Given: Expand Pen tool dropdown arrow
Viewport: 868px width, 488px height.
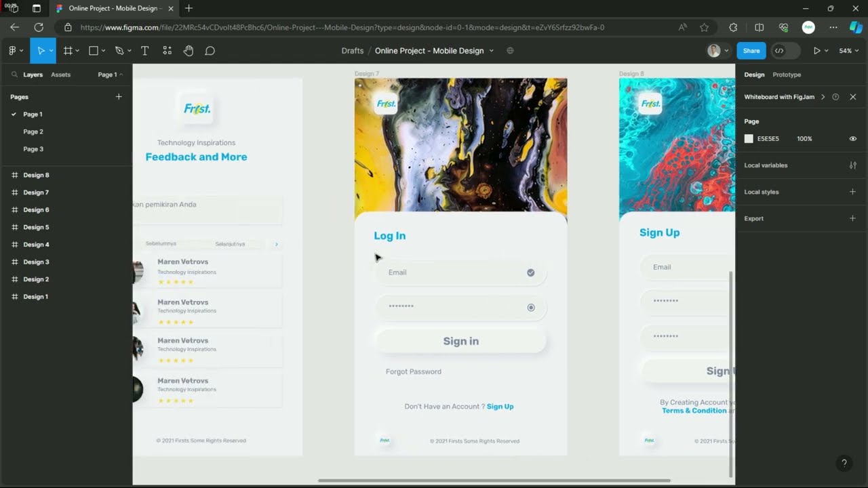Looking at the screenshot, I should click(x=129, y=51).
